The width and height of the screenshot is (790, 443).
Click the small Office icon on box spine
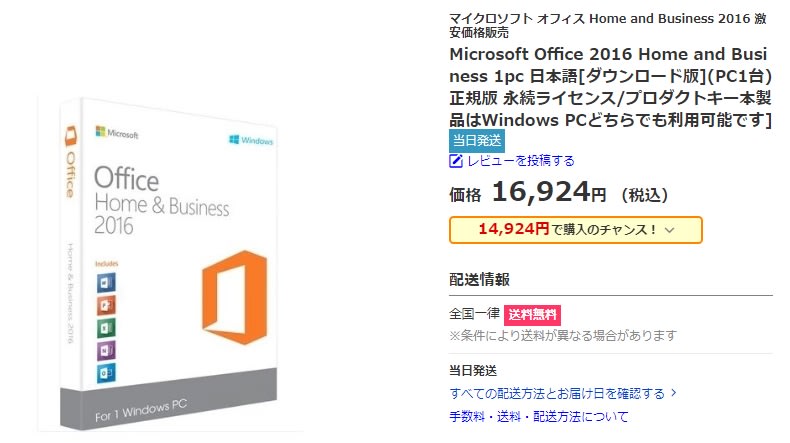point(71,134)
